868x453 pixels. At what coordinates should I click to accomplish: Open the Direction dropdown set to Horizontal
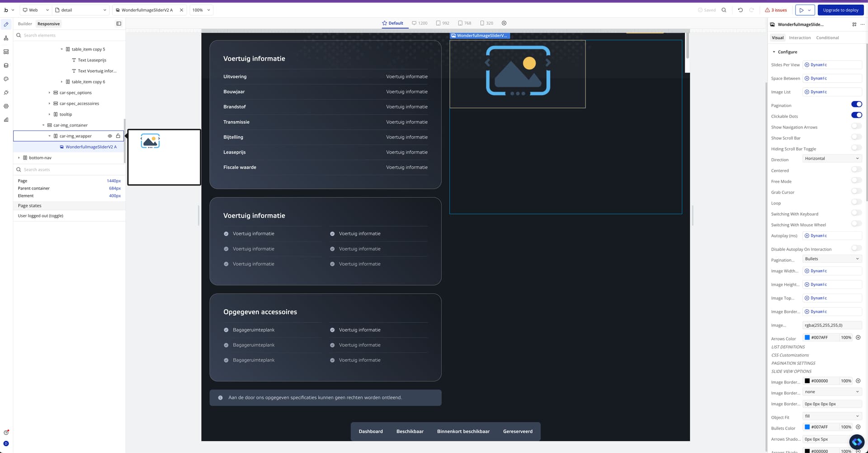832,159
